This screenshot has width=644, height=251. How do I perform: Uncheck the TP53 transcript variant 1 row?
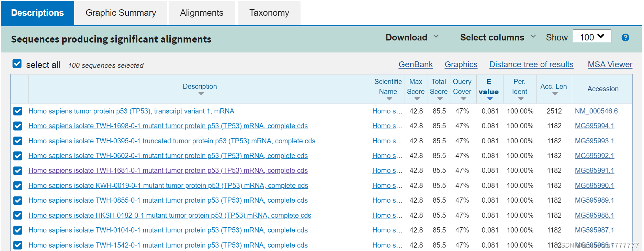[x=18, y=111]
